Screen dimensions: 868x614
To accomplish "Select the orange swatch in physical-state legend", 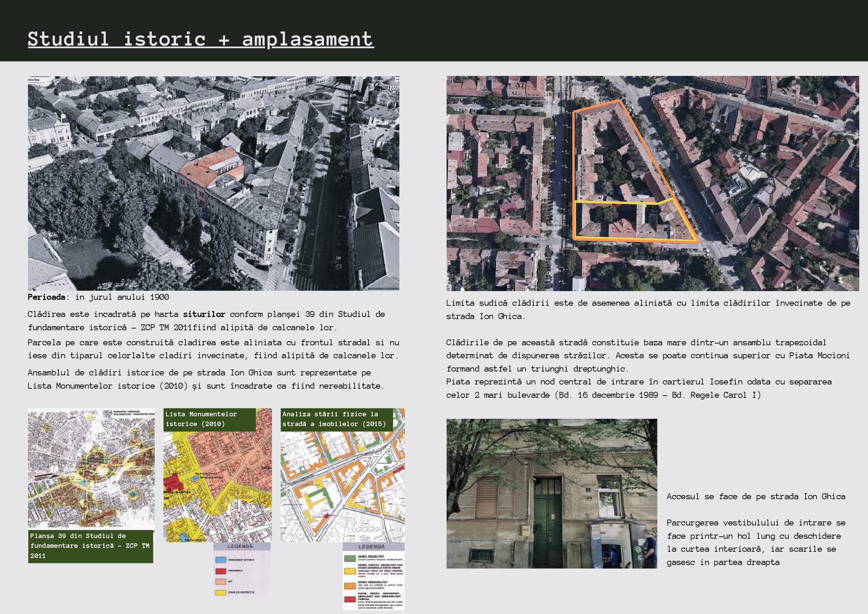I will pos(350,586).
